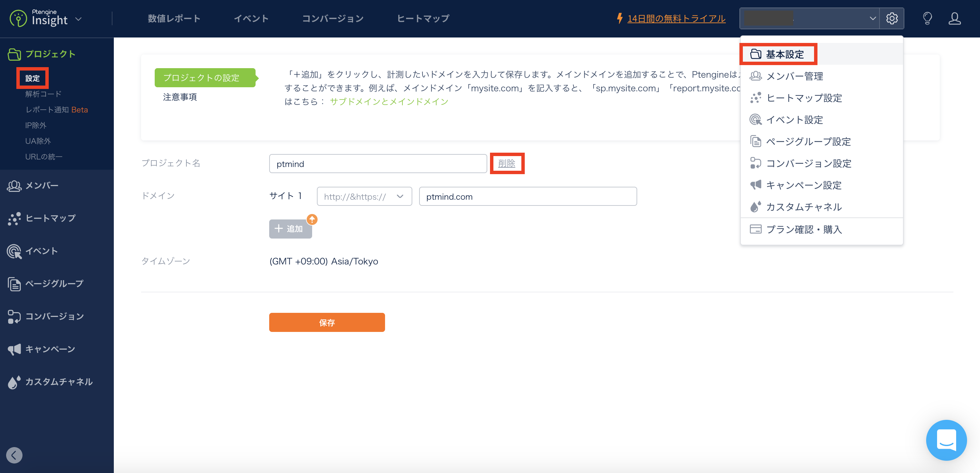980x473 pixels.
Task: Click the lightning bolt trial icon
Action: coord(620,18)
